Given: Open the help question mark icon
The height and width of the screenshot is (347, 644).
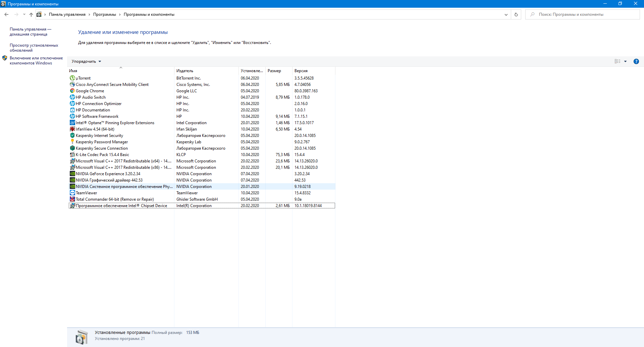Looking at the screenshot, I should 636,61.
